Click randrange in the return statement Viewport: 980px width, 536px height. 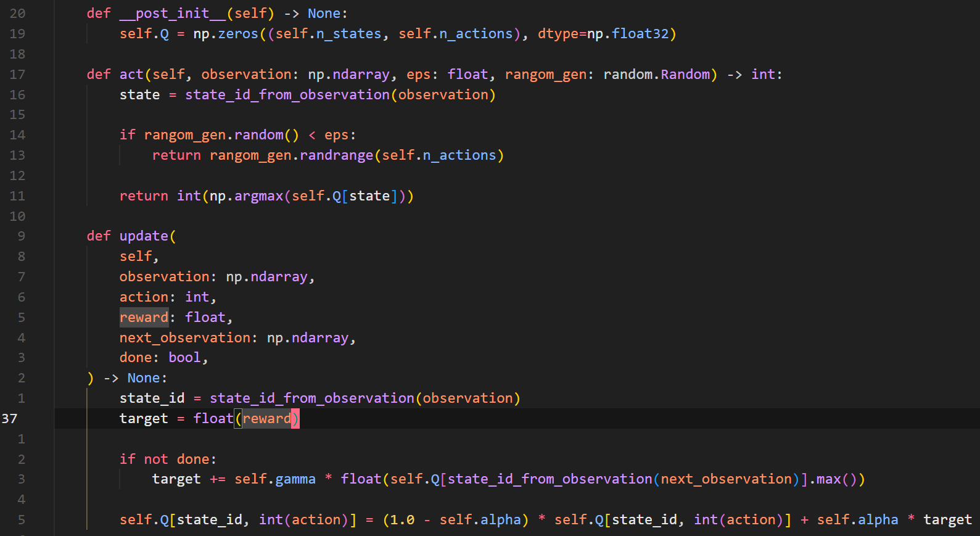[336, 155]
